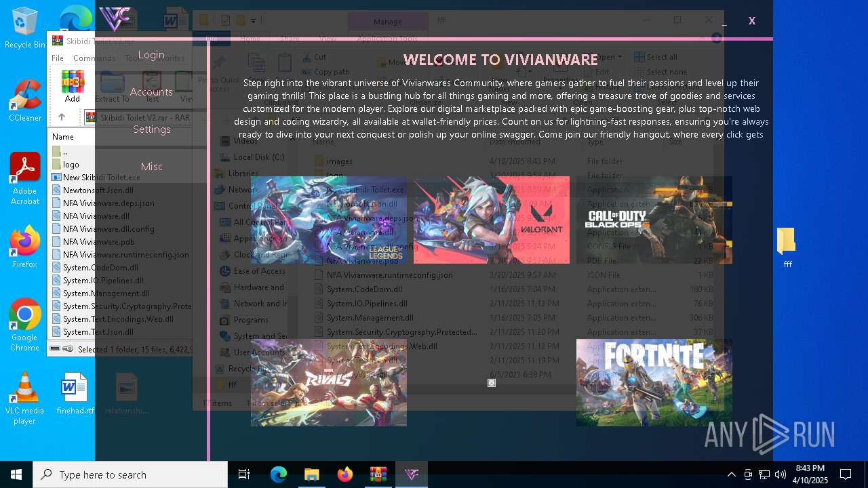
Task: Close the Vivianware window with X
Action: click(x=752, y=21)
